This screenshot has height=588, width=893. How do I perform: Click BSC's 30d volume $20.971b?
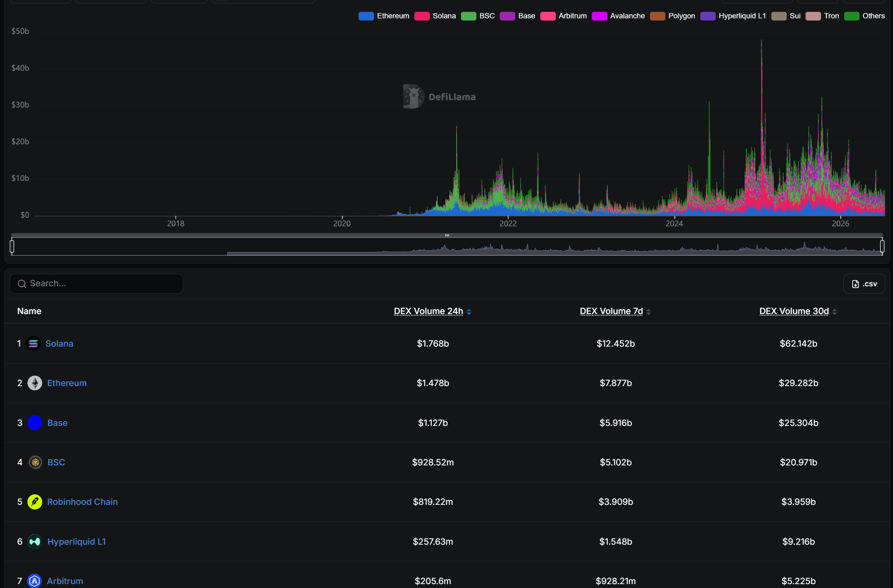coord(798,462)
